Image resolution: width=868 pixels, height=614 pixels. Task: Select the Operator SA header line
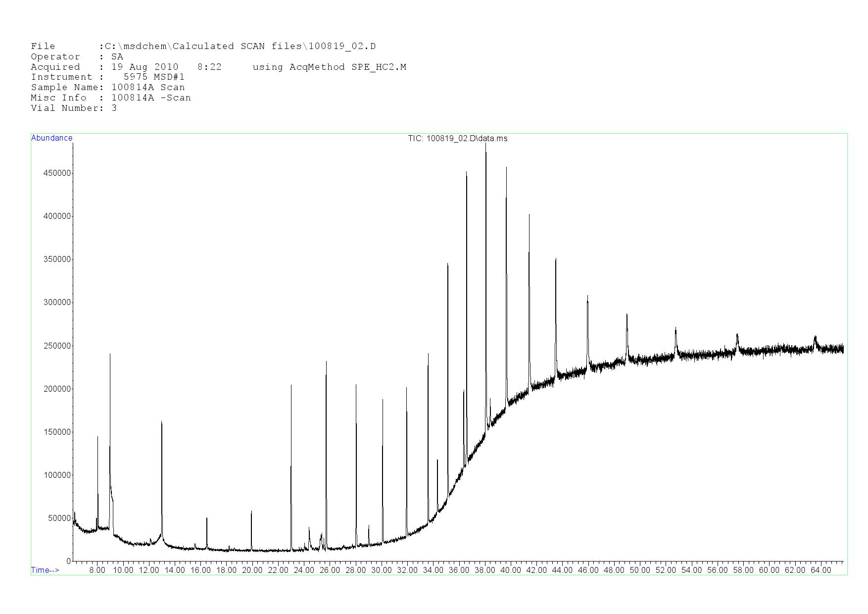pyautogui.click(x=77, y=57)
